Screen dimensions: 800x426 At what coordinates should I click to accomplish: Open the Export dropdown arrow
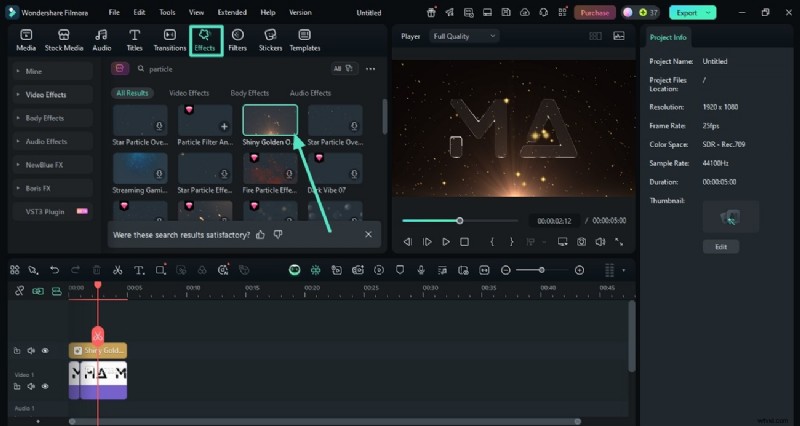[x=708, y=13]
